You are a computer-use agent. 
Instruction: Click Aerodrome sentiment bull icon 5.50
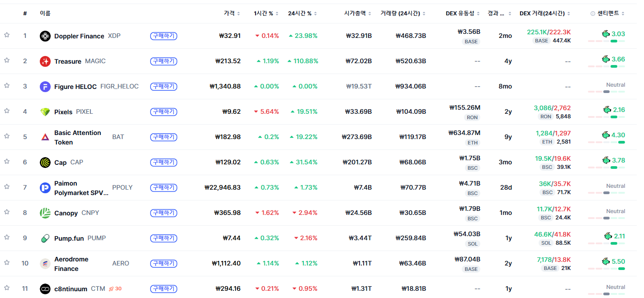click(x=606, y=261)
